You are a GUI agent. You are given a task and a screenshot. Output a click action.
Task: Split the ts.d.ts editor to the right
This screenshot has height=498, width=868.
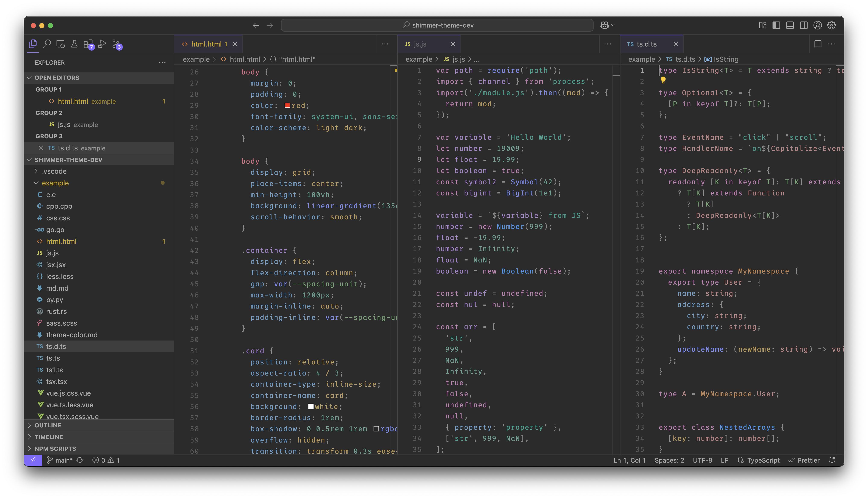[x=818, y=44]
